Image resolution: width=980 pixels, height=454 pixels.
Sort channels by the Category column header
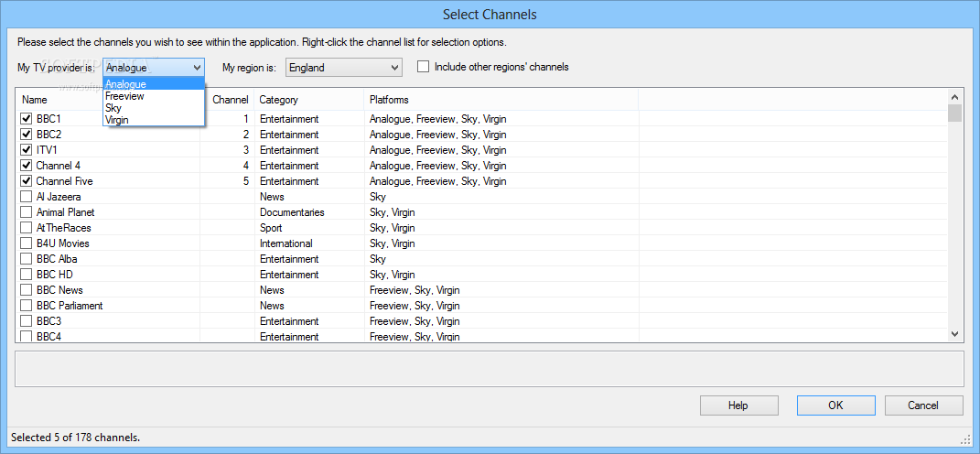pos(309,100)
